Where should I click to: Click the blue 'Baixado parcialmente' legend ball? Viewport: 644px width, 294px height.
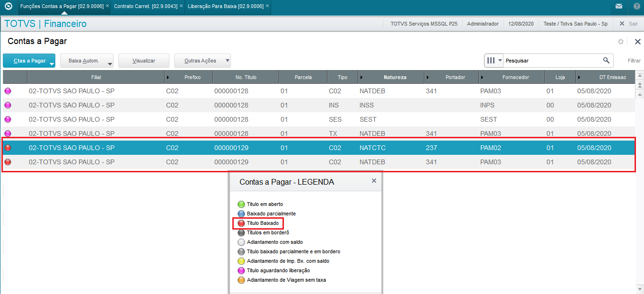(x=241, y=214)
